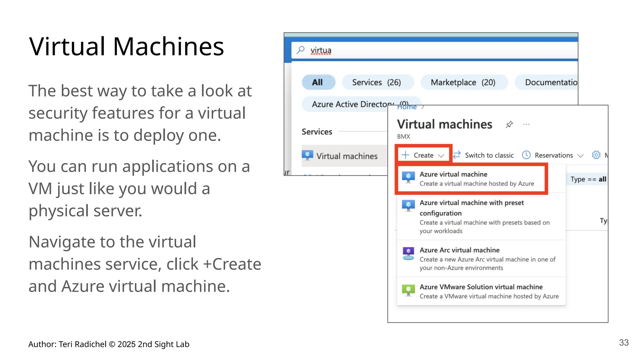Open Reservations menu
Screen dimensions: 644x362
(x=553, y=155)
